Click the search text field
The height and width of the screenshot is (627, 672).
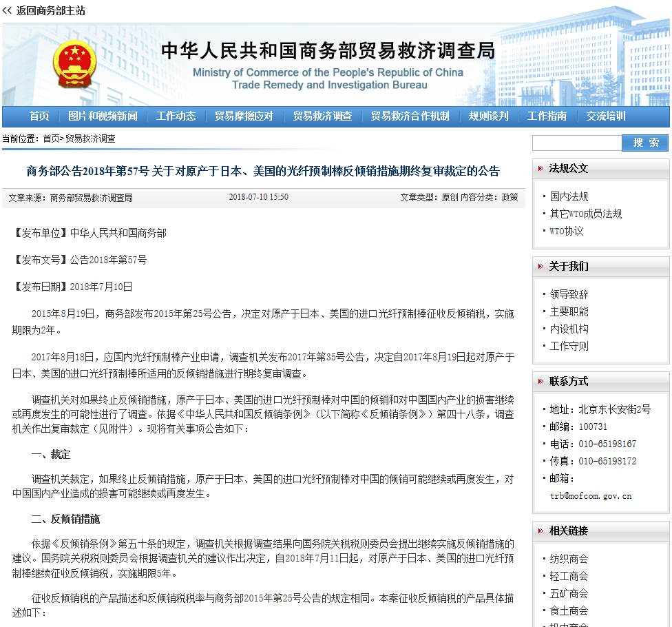(577, 143)
